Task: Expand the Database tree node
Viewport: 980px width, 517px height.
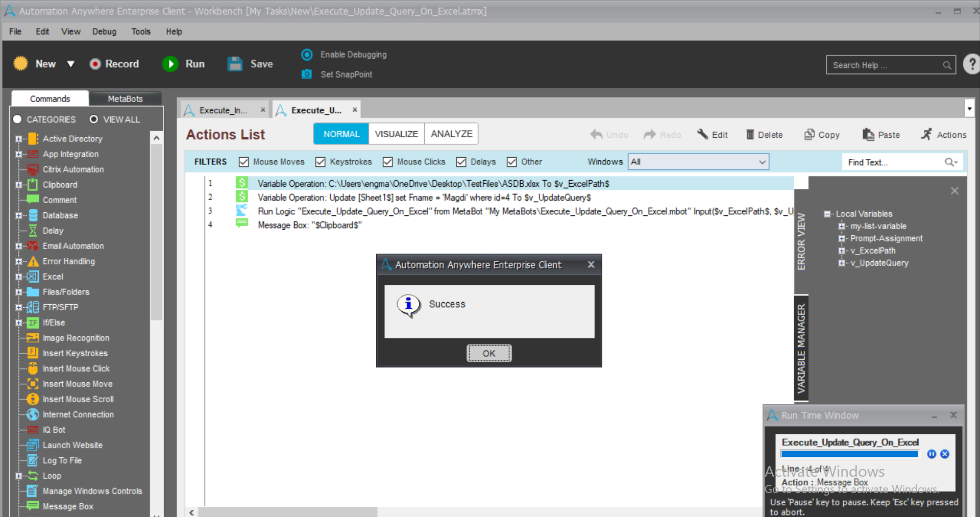Action: [x=19, y=215]
